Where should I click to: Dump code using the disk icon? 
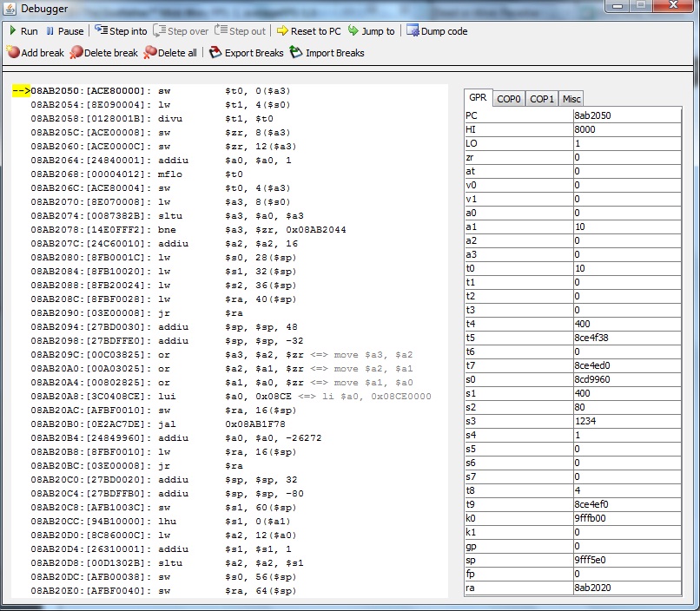coord(437,31)
